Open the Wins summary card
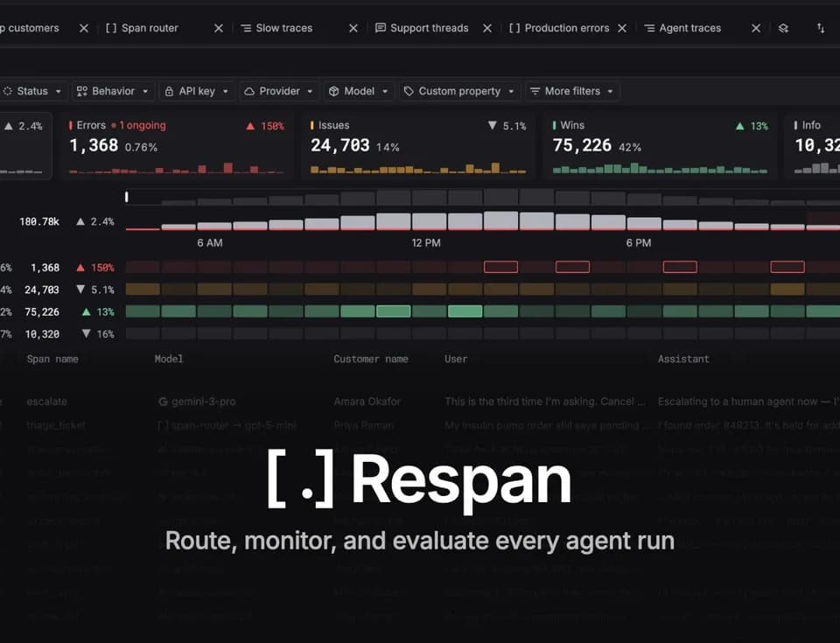 coord(660,146)
